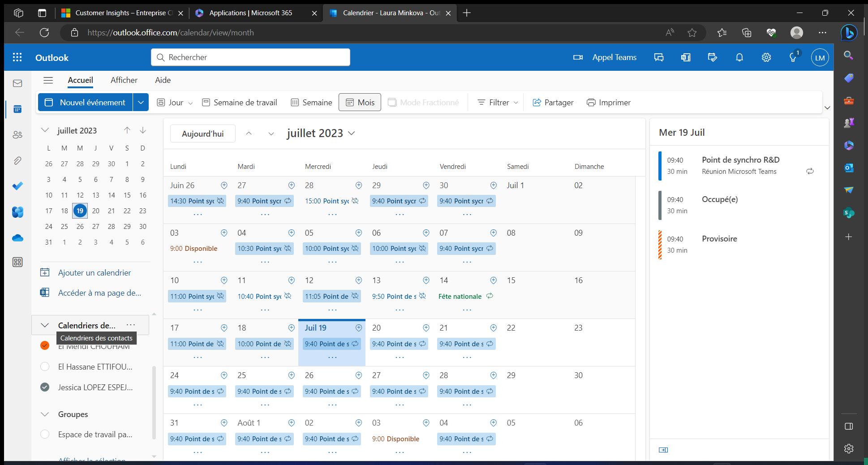Image resolution: width=868 pixels, height=465 pixels.
Task: Open Outlook settings gear in header
Action: pos(766,57)
